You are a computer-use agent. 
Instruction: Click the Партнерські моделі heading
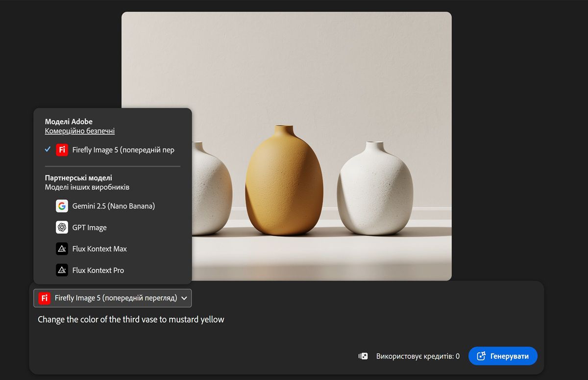coord(78,177)
